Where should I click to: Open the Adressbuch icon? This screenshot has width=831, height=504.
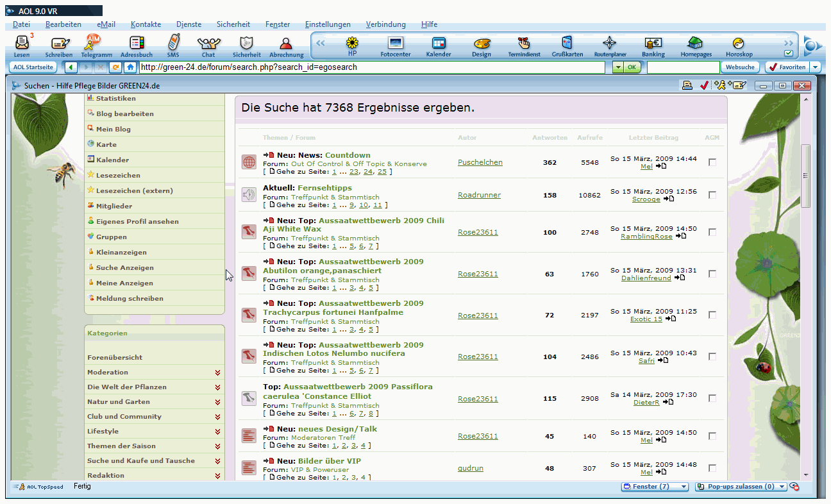[x=137, y=44]
